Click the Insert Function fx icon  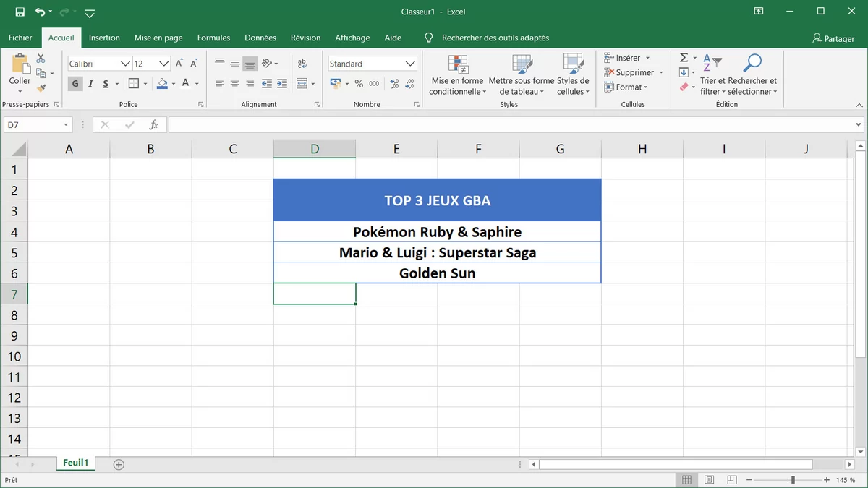pyautogui.click(x=153, y=125)
